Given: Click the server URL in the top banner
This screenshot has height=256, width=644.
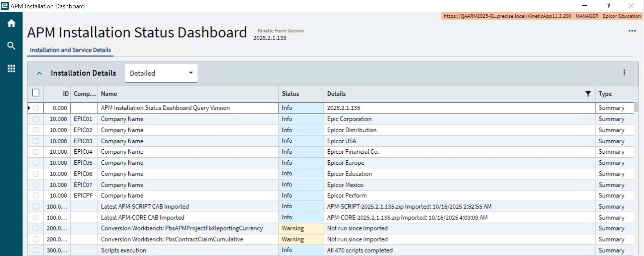Looking at the screenshot, I should coord(507,16).
